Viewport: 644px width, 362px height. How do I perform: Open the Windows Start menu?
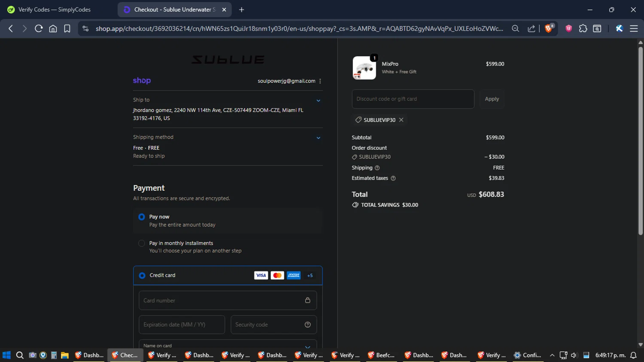[6, 355]
